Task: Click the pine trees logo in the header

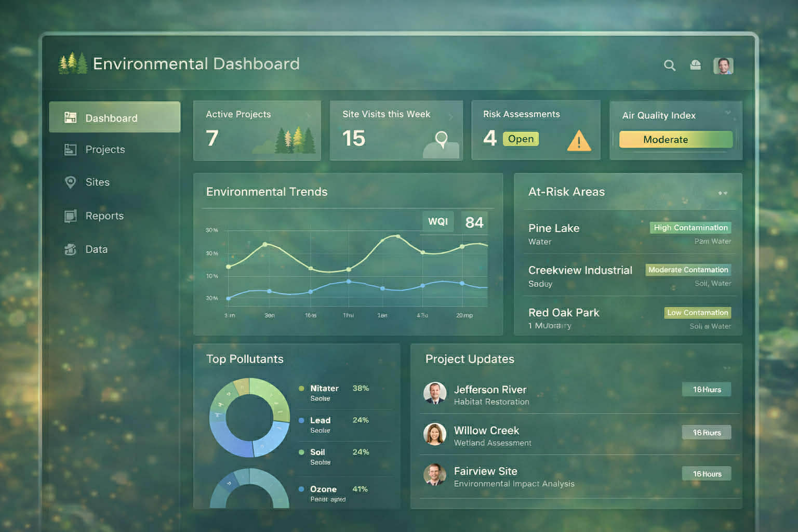Action: pyautogui.click(x=73, y=63)
